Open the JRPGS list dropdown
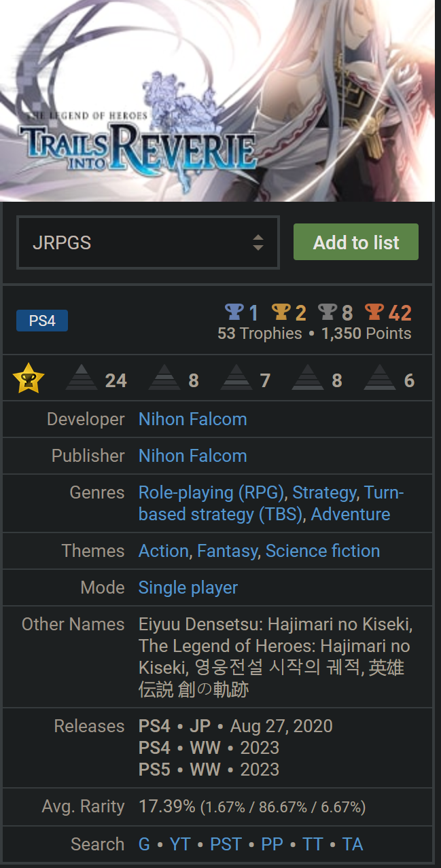Viewport: 441px width, 868px height. point(148,242)
